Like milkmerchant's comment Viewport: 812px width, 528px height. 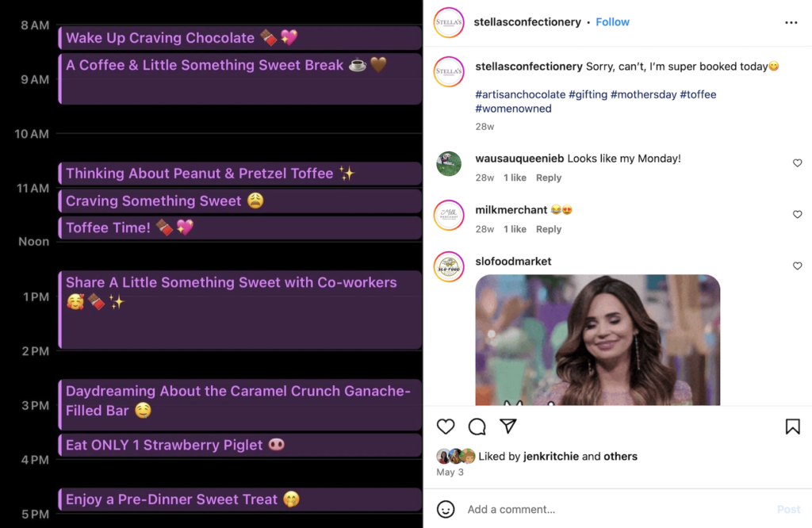pyautogui.click(x=797, y=215)
